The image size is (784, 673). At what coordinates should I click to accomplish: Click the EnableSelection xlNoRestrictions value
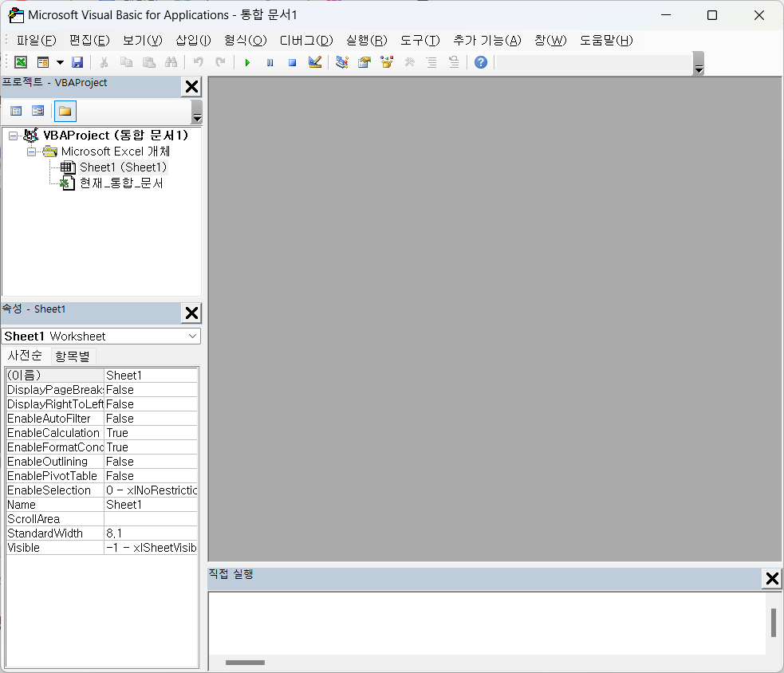[x=151, y=490]
